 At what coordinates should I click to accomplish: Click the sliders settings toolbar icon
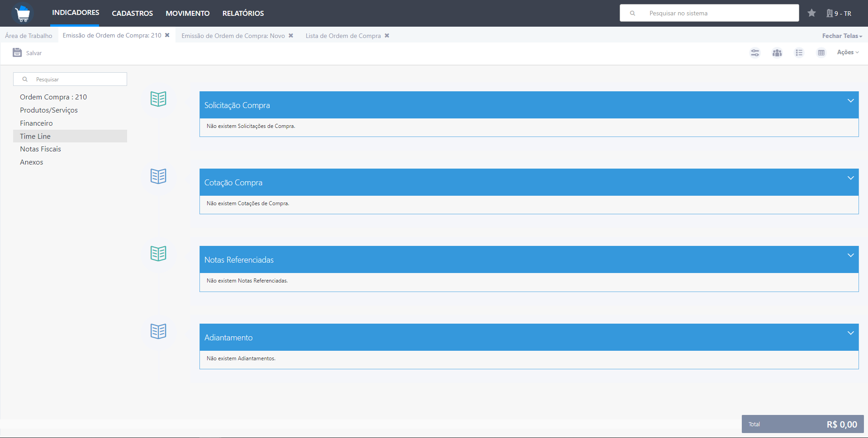tap(755, 53)
